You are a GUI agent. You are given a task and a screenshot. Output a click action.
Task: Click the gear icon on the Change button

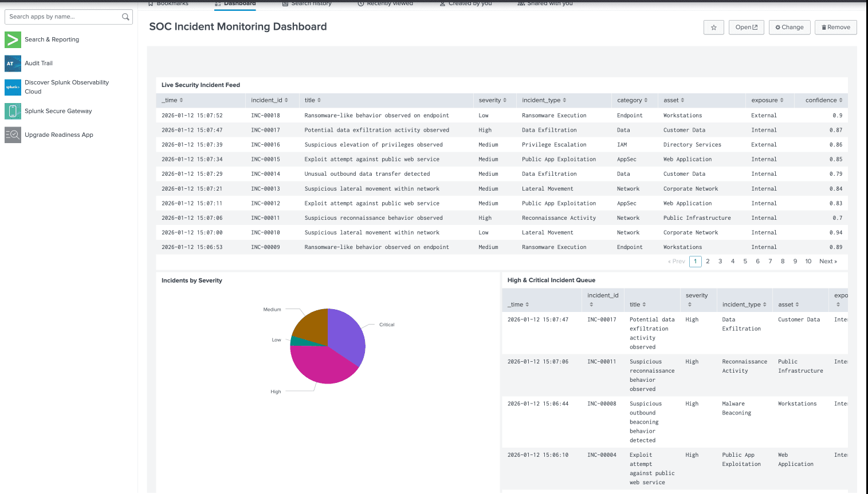[777, 27]
